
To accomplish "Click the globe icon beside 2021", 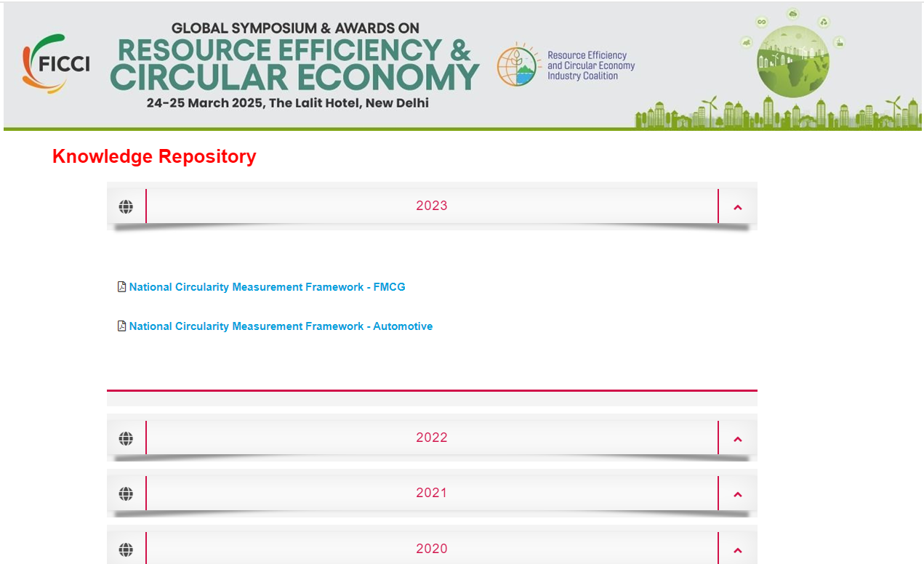I will (126, 494).
